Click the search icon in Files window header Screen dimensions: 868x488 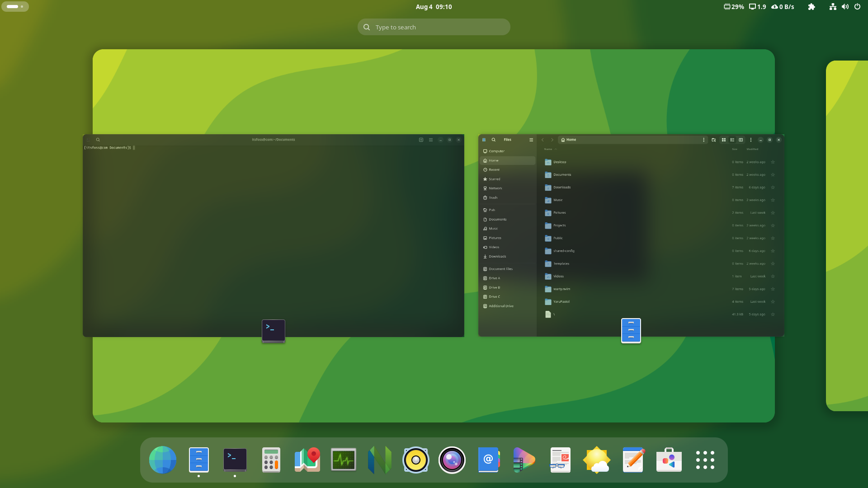coord(494,140)
